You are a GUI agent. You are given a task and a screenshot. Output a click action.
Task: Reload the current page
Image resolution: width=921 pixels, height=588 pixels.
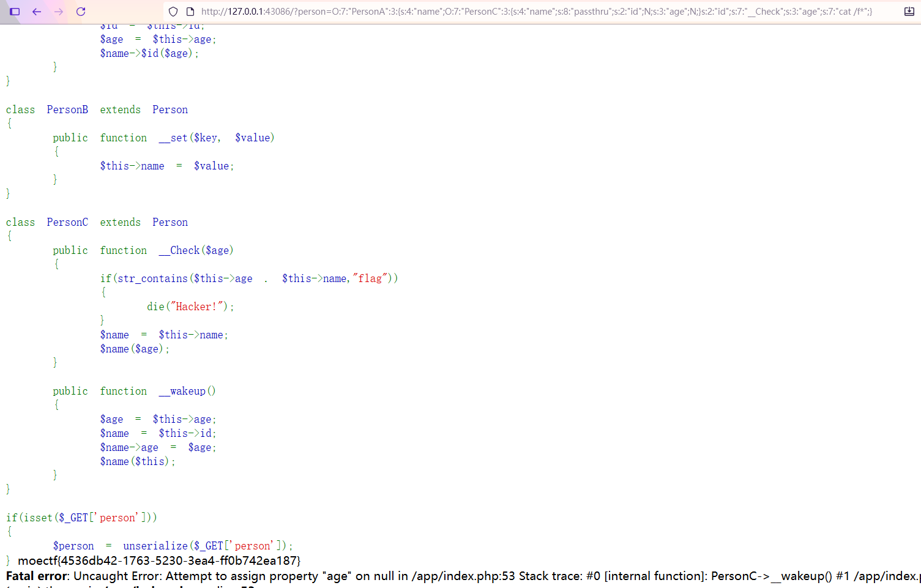(81, 12)
